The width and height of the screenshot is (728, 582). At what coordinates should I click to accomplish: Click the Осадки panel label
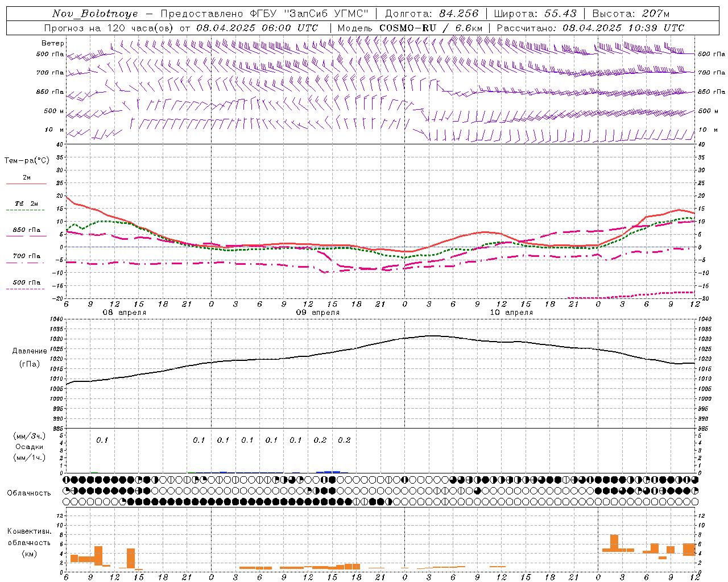(30, 447)
